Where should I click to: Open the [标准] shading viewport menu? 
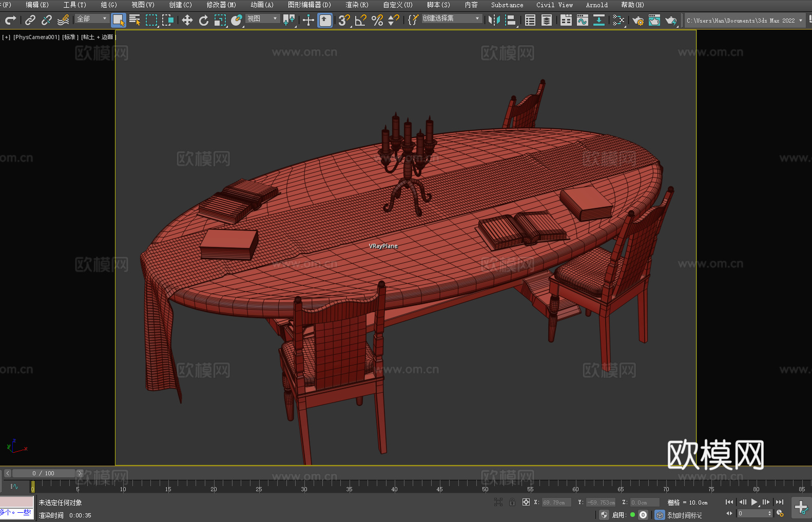70,37
